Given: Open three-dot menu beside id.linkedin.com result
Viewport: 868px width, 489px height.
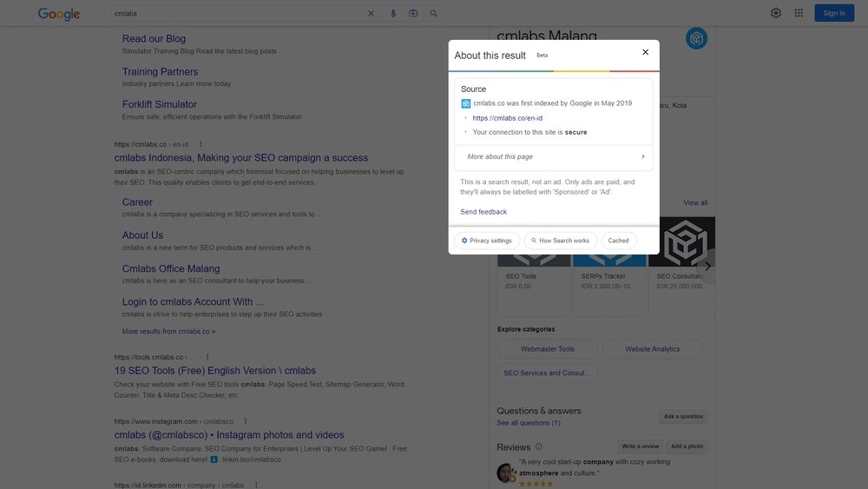Looking at the screenshot, I should [x=256, y=486].
